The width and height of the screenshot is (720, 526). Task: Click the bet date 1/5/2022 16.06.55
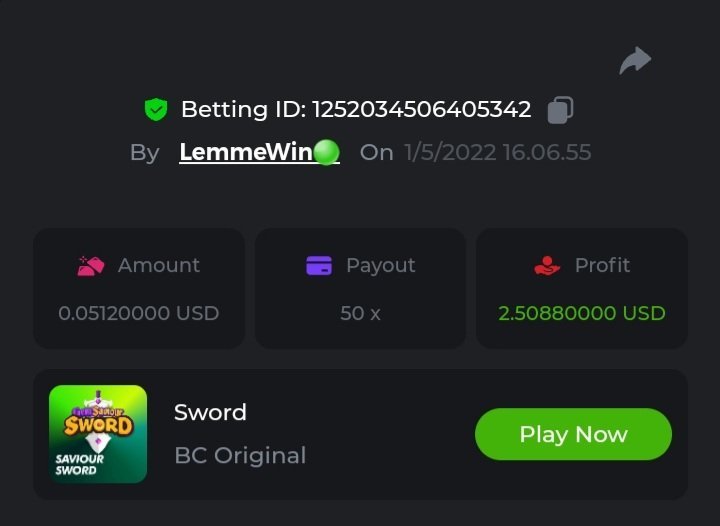(x=498, y=152)
